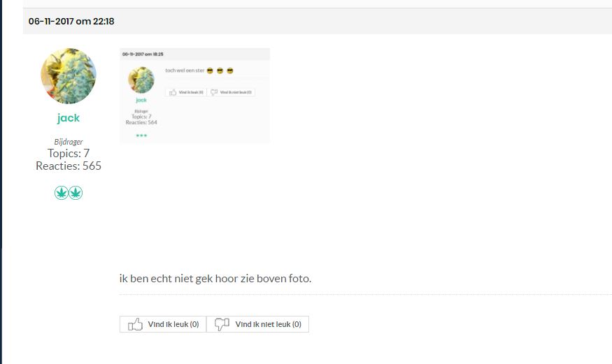Click the post timestamp 06-11-2017 om 22:18
The image size is (612, 364).
[x=71, y=22]
